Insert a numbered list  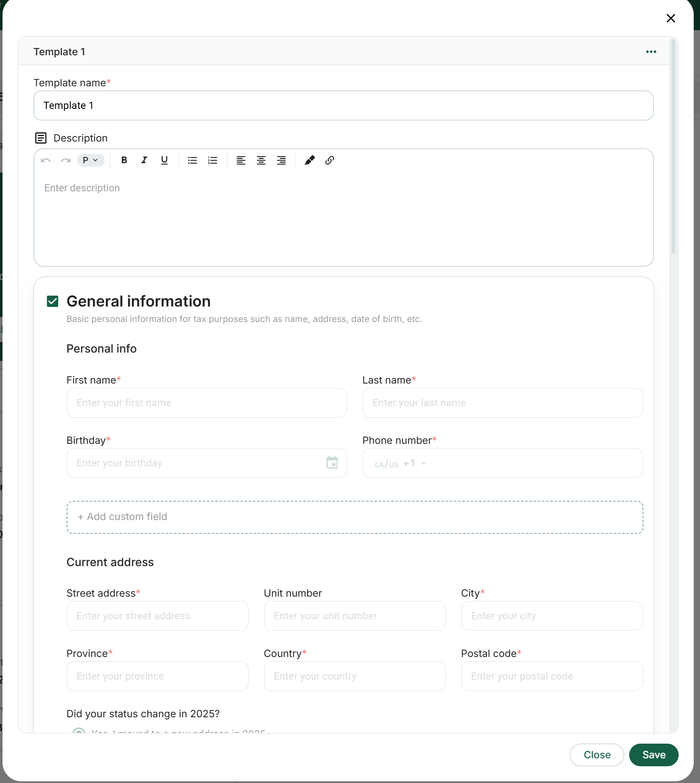click(x=212, y=160)
